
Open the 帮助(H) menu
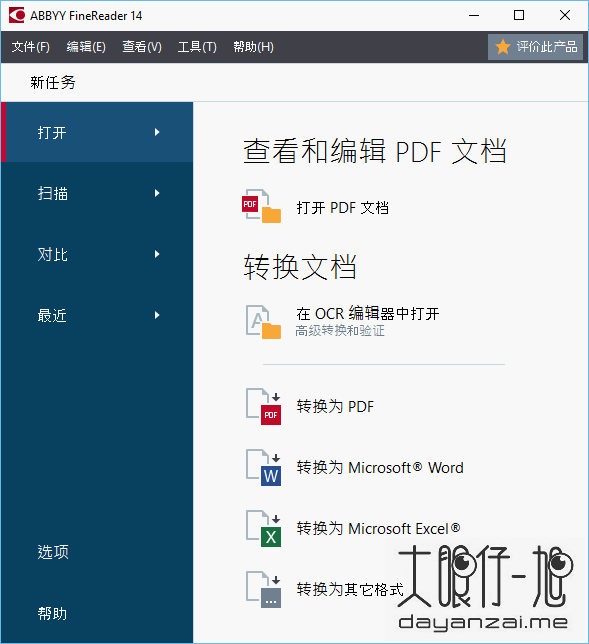pyautogui.click(x=253, y=47)
